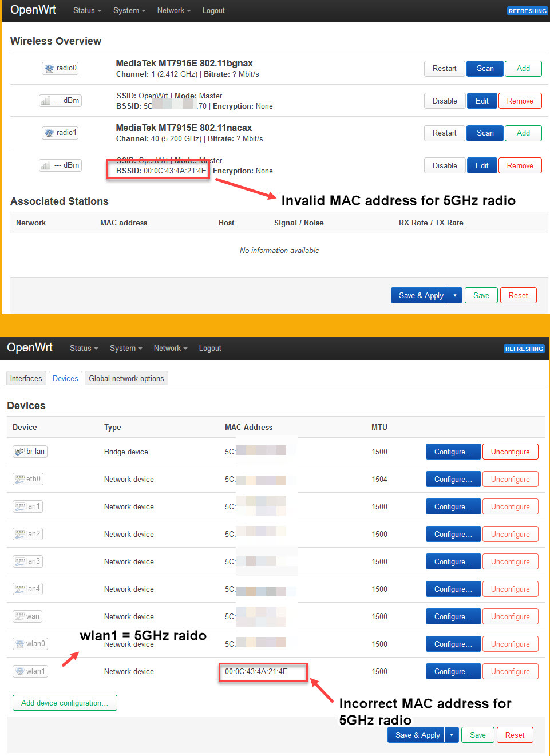Click Save & Apply on Wireless Overview

pos(420,295)
